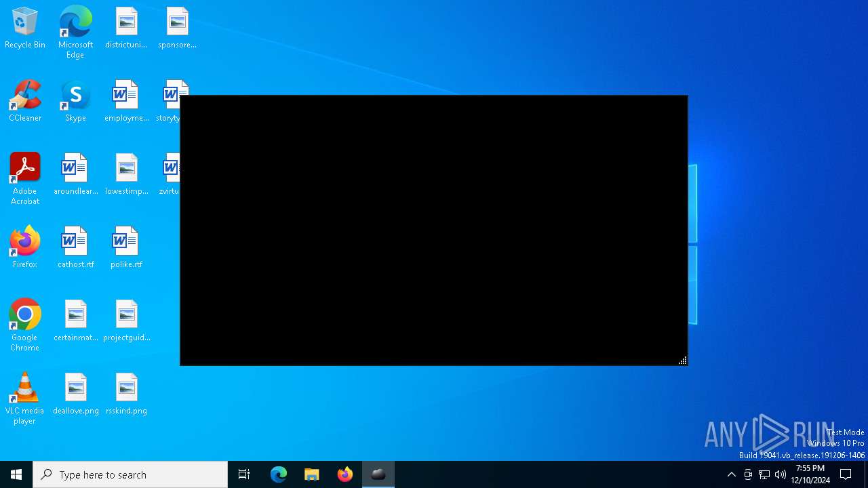Screen dimensions: 868x488
Task: Select the zvirtu... Word document
Action: tap(169, 174)
